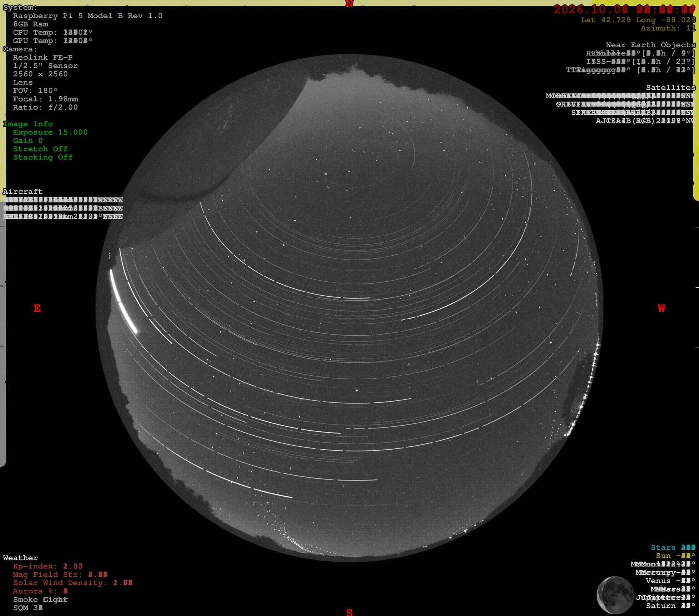The image size is (699, 616).
Task: Click the moon phase image
Action: pos(616,595)
